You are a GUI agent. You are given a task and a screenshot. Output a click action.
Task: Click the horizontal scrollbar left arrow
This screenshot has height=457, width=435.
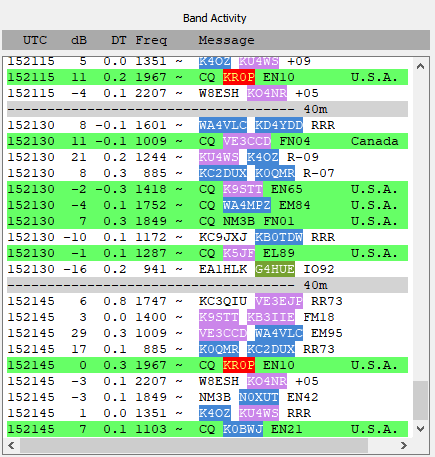[11, 445]
